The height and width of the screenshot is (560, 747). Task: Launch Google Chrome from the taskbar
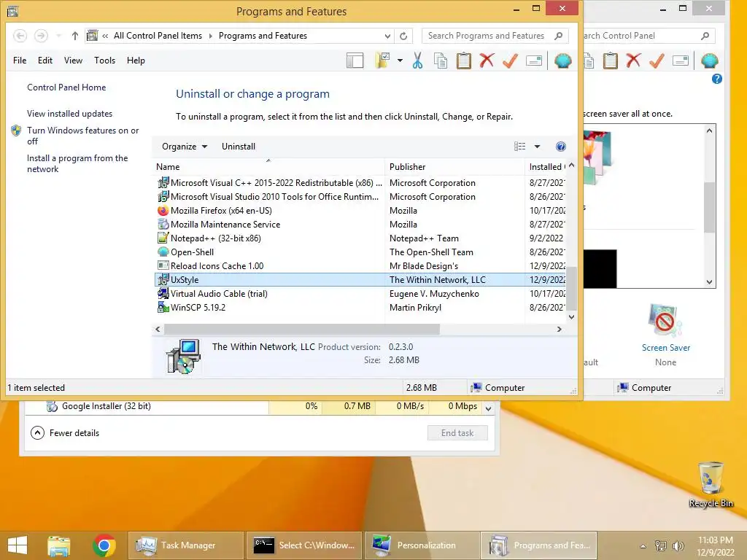tap(104, 545)
